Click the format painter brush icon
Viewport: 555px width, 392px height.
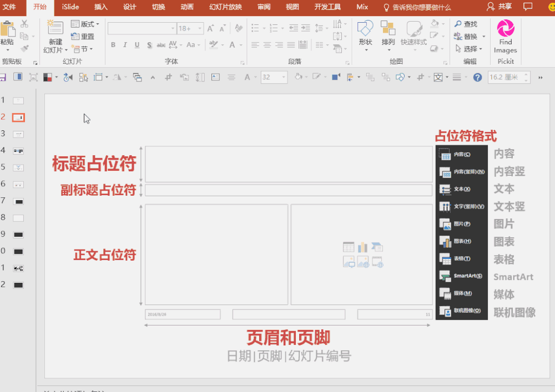(x=24, y=48)
